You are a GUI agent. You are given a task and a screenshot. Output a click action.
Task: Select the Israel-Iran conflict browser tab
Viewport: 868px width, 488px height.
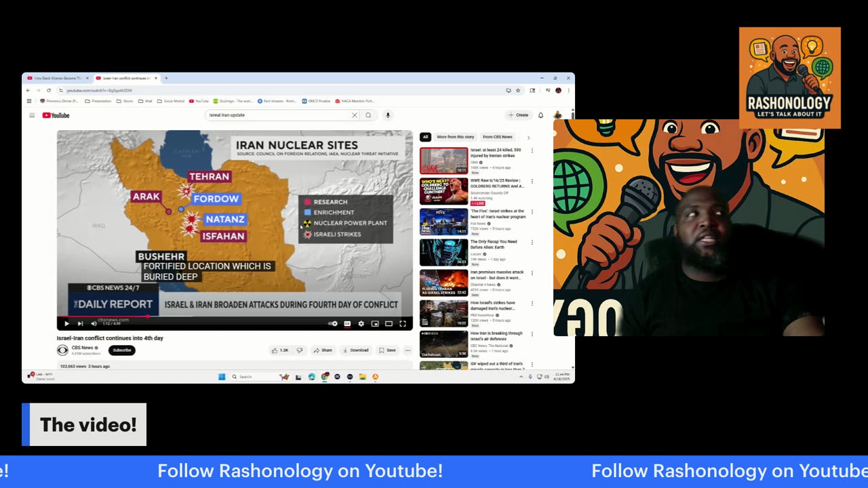coord(126,78)
